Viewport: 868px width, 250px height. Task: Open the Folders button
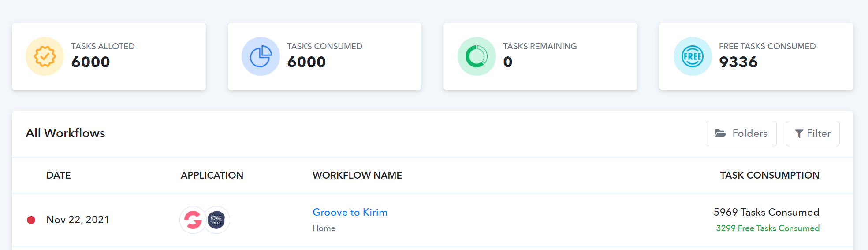click(741, 133)
